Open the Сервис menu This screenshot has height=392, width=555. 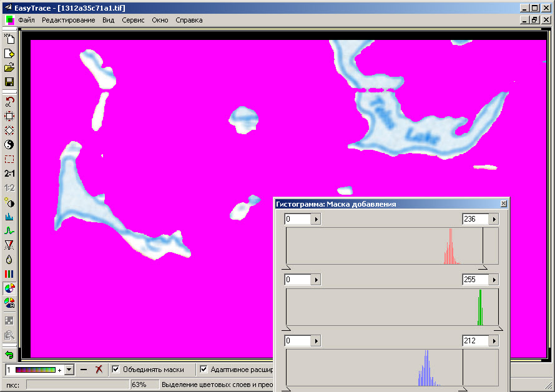[x=133, y=20]
